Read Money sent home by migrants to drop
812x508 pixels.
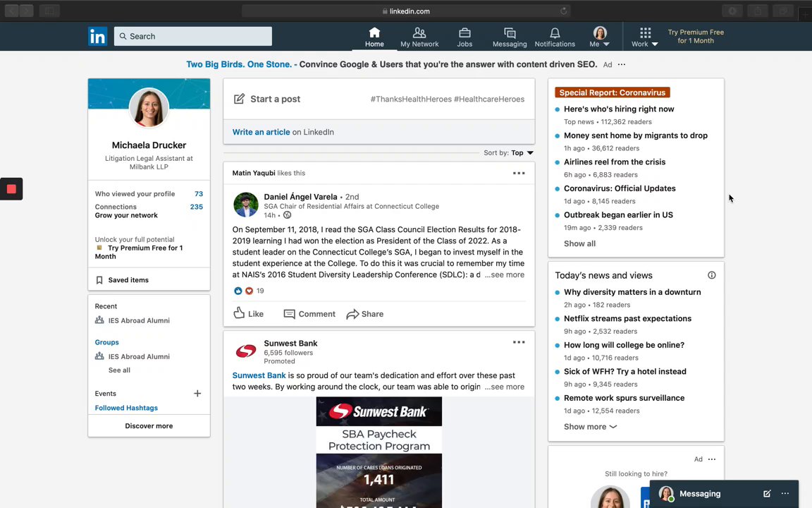[635, 135]
